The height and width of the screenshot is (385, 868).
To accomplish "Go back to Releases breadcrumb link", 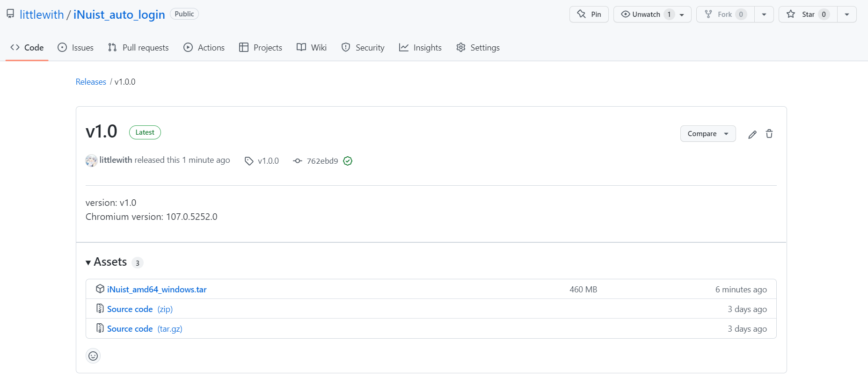I will tap(91, 82).
